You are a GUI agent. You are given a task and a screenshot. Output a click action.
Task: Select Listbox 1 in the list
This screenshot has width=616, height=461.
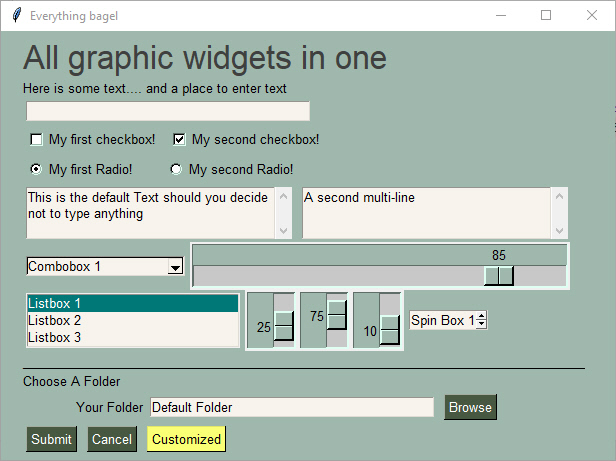133,303
